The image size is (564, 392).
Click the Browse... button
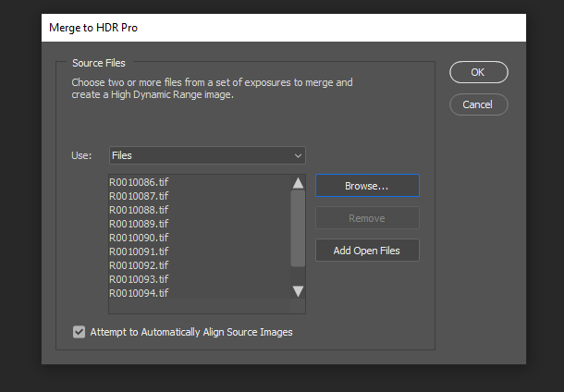click(367, 186)
